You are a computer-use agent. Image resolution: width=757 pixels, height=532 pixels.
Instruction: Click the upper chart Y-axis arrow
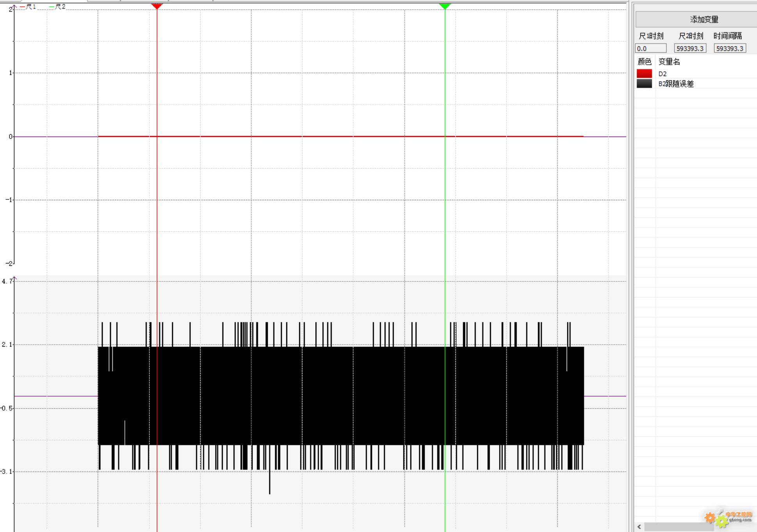click(14, 7)
